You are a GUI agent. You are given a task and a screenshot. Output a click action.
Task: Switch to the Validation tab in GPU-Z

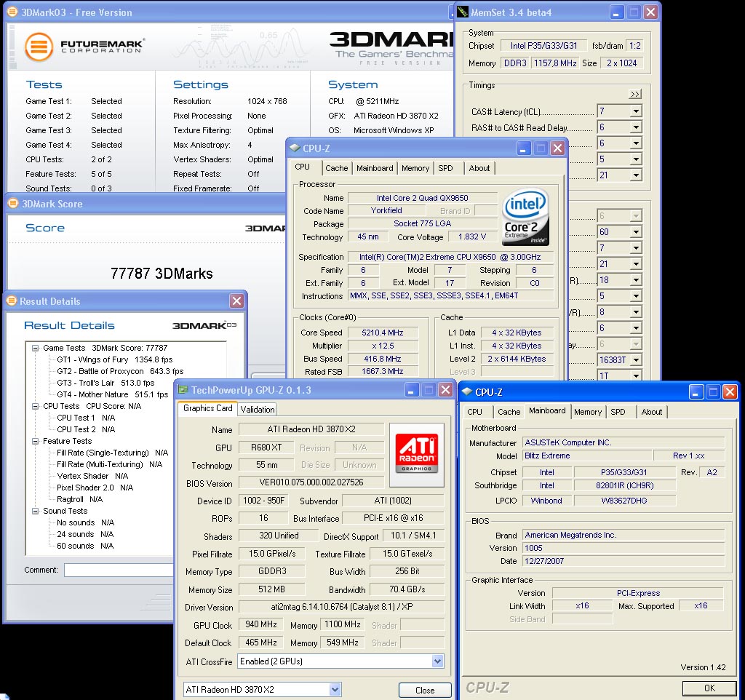(258, 409)
